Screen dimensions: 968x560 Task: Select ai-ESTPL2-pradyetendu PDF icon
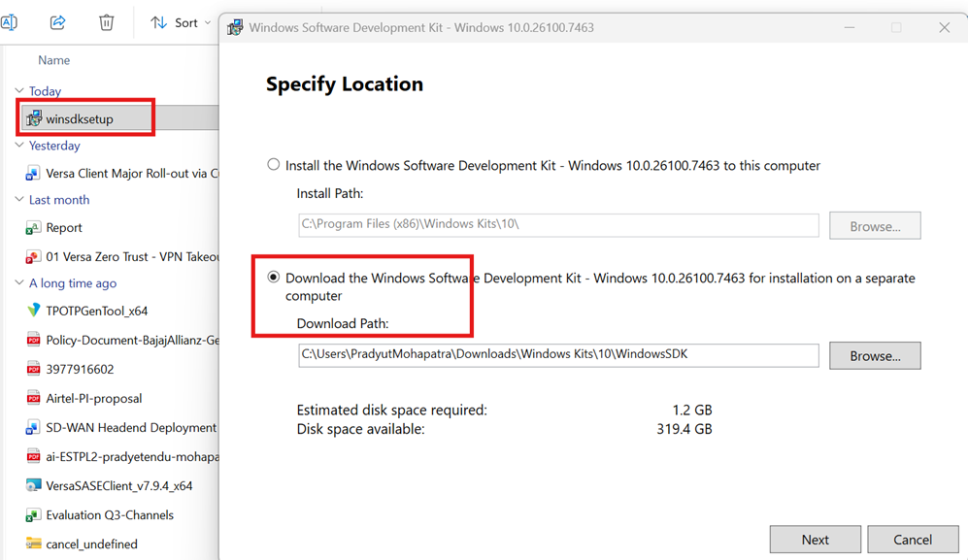[33, 457]
